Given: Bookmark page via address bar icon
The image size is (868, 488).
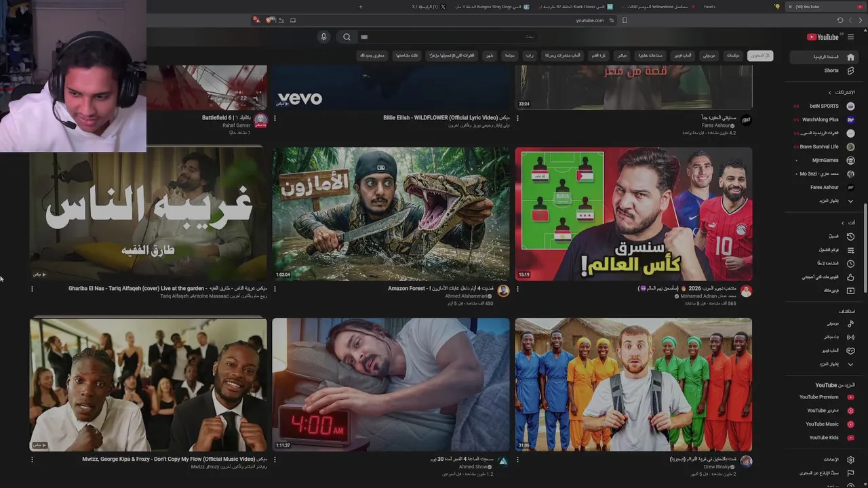Looking at the screenshot, I should click(625, 20).
